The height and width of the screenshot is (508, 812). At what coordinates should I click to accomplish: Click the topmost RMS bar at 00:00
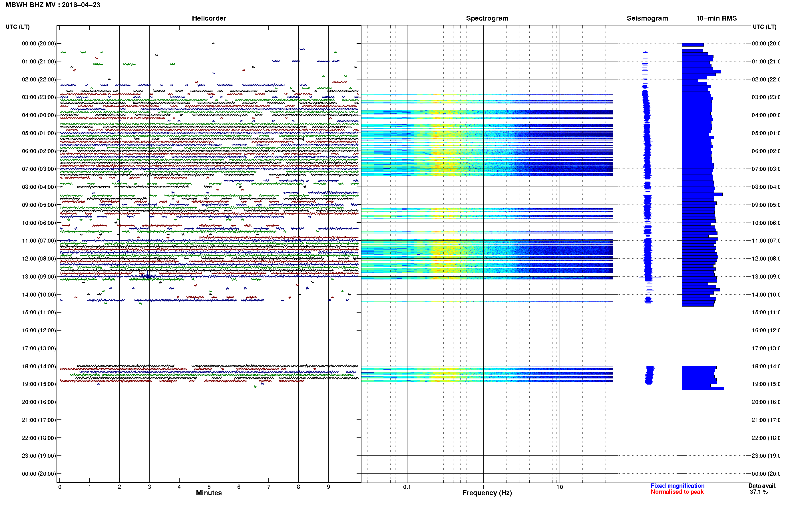click(692, 45)
